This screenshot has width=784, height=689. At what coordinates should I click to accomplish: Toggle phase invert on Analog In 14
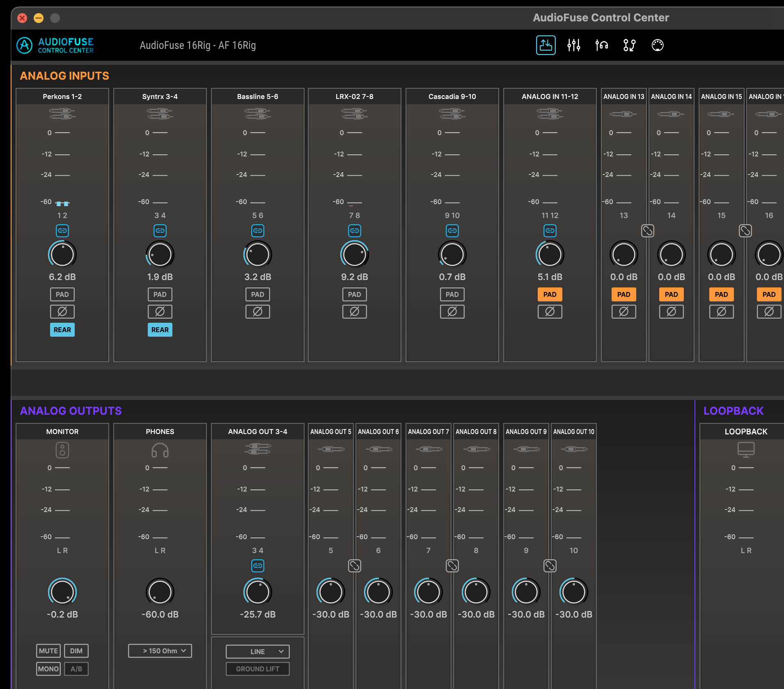(x=672, y=312)
